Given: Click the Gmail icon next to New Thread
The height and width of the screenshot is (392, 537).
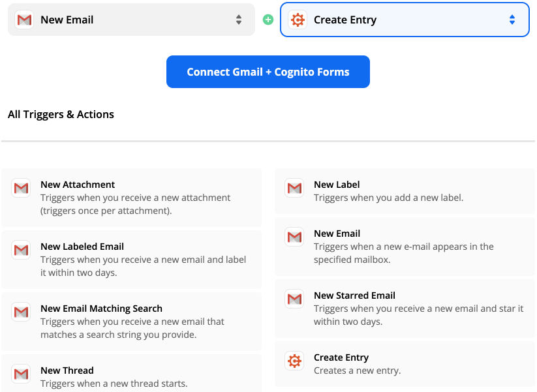Looking at the screenshot, I should tap(21, 374).
